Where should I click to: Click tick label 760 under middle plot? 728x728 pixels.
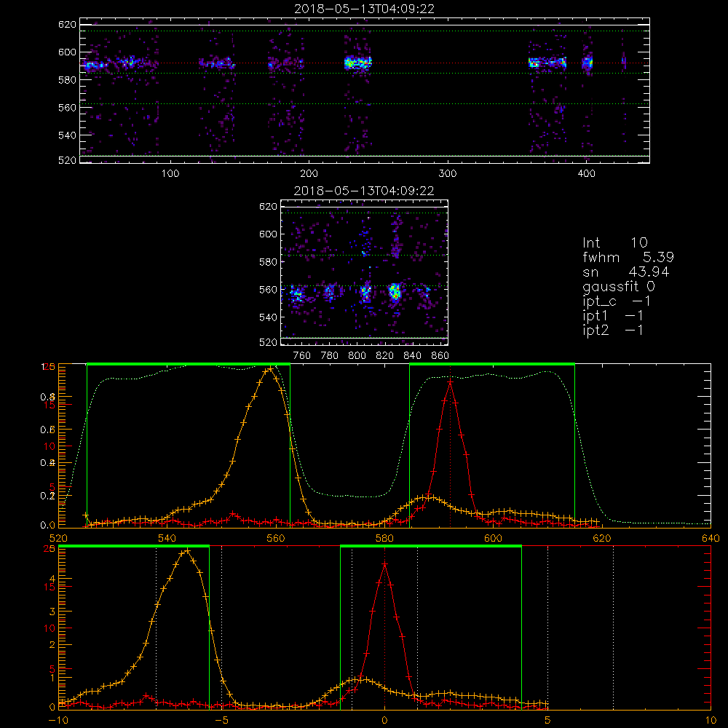click(302, 356)
